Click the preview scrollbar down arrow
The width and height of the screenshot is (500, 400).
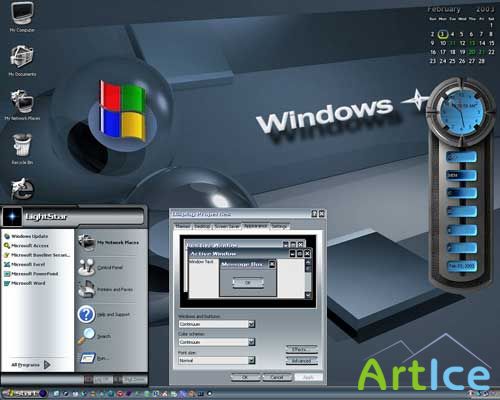pos(308,295)
